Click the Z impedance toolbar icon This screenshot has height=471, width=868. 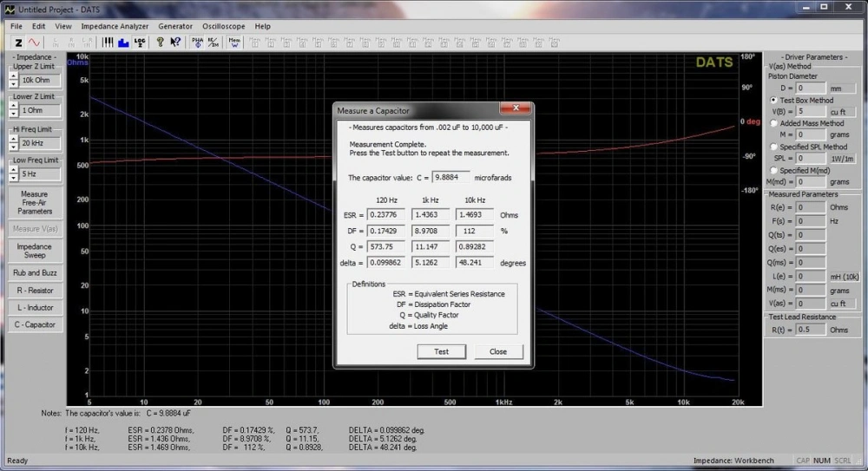tap(18, 42)
